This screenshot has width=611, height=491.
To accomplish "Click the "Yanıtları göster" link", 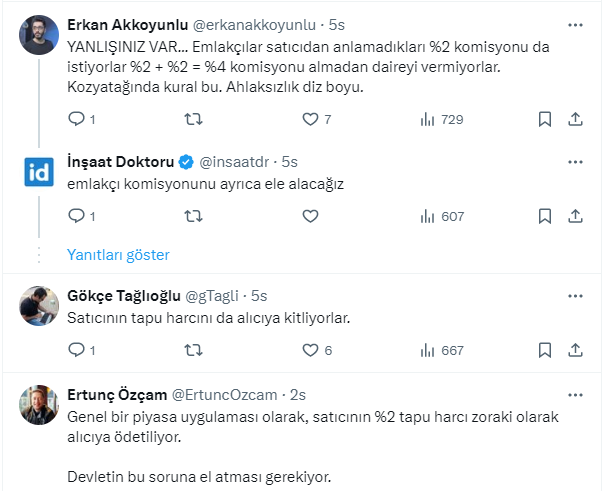I will click(x=118, y=255).
